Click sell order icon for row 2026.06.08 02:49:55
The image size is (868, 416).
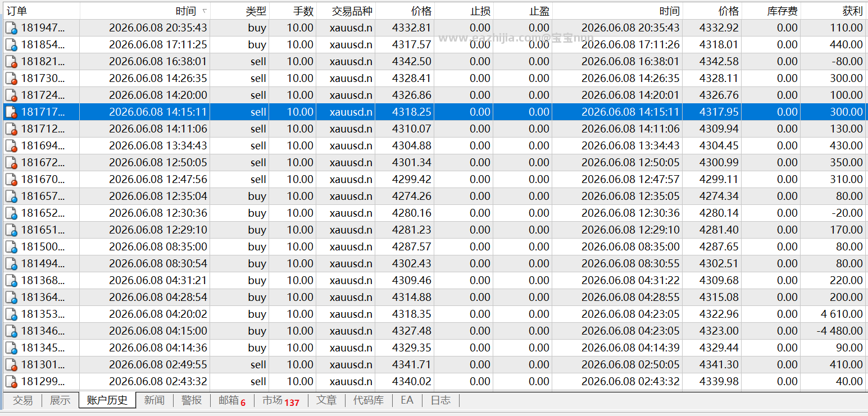click(x=11, y=365)
